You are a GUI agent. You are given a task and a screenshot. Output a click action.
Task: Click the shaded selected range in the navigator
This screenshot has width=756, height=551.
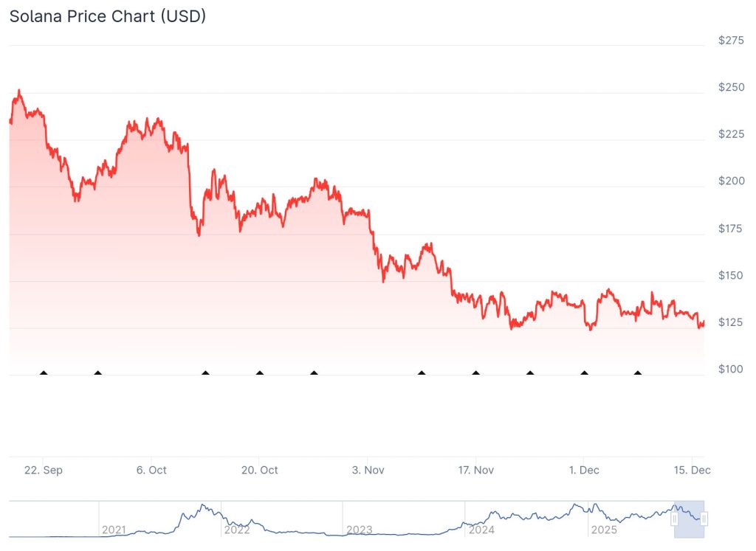pyautogui.click(x=690, y=519)
